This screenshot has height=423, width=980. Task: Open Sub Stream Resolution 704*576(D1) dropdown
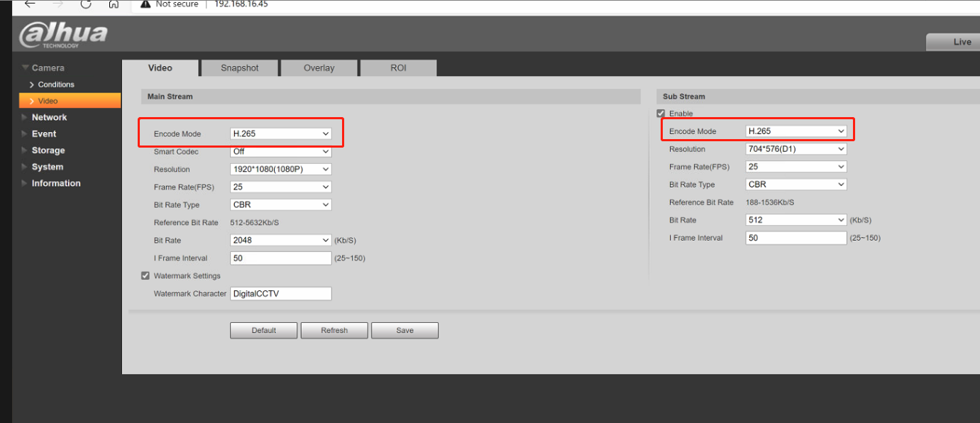796,149
